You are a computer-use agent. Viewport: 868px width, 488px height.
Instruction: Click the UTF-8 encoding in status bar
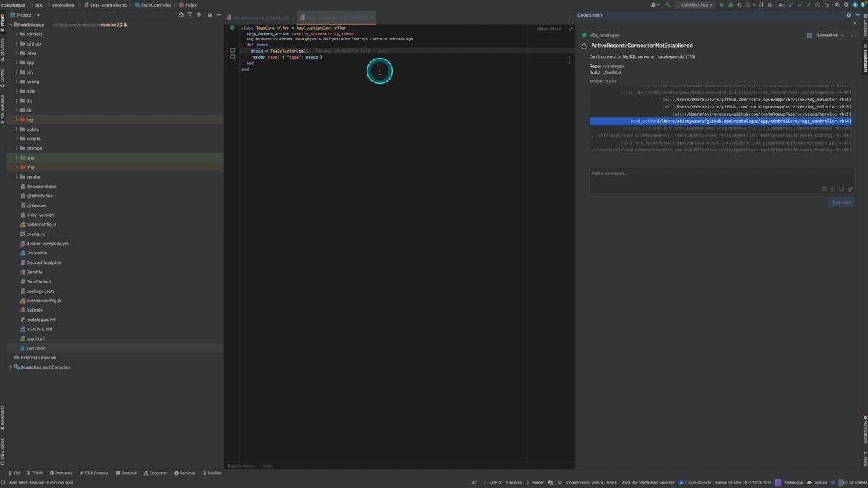tap(495, 482)
